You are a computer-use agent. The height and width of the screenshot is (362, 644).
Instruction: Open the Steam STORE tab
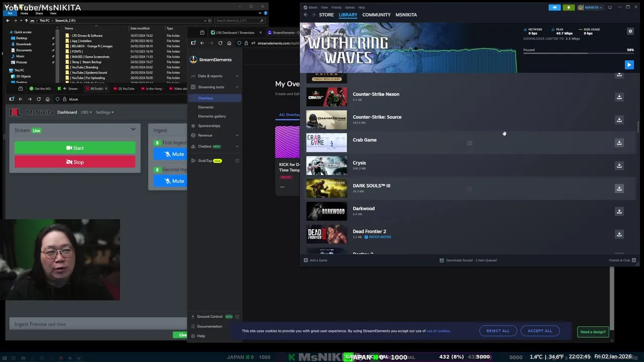[x=326, y=15]
